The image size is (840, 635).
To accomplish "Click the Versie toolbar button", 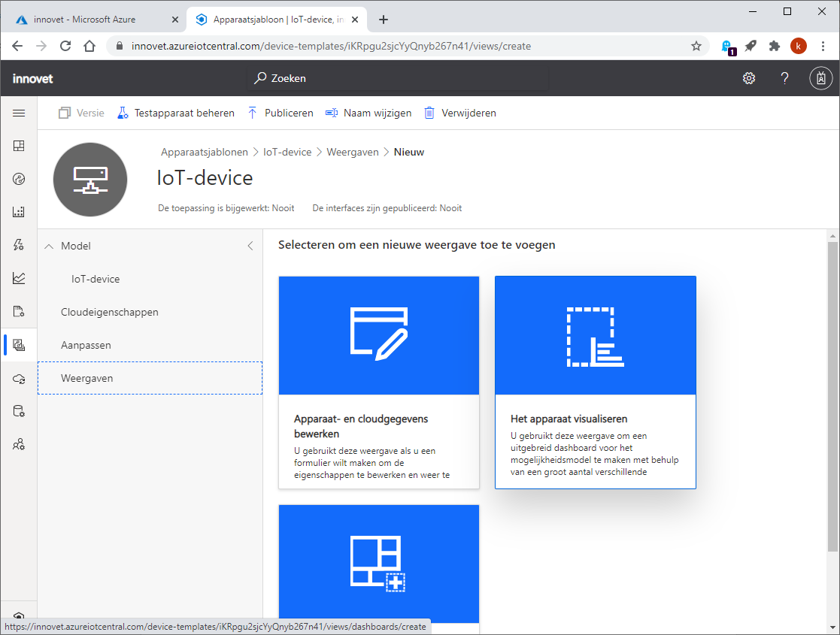I will [81, 113].
